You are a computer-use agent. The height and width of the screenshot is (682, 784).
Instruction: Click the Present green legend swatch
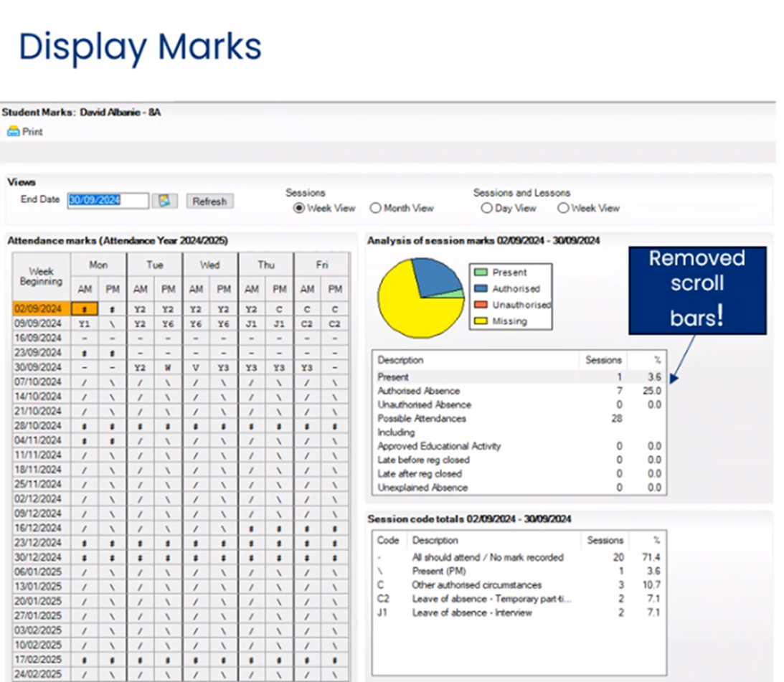(x=481, y=273)
